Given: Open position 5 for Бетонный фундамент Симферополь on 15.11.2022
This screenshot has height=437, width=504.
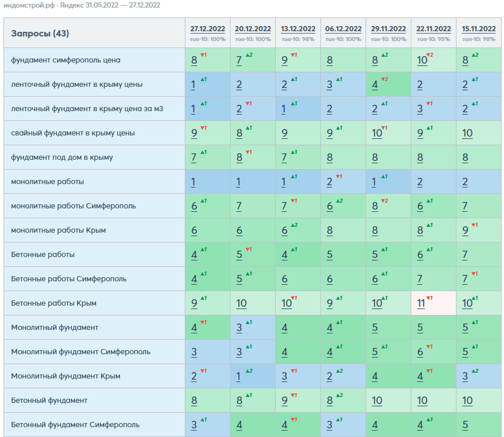Looking at the screenshot, I should [465, 425].
